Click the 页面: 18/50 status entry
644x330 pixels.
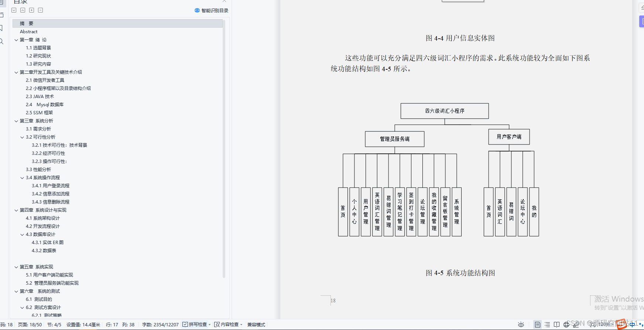[x=30, y=325]
